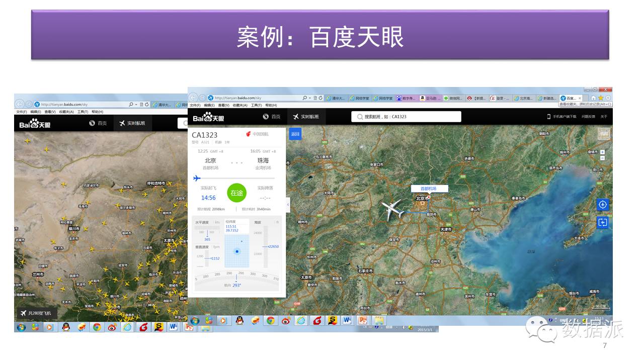This screenshot has height=362, width=644.
Task: Zoom out the map with the minus button
Action: (x=603, y=158)
